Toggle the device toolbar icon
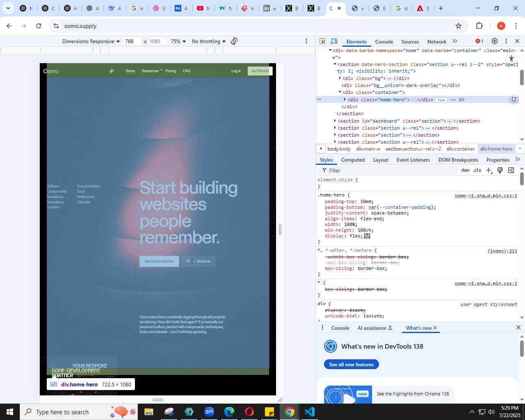The width and height of the screenshot is (525, 420). (x=334, y=41)
